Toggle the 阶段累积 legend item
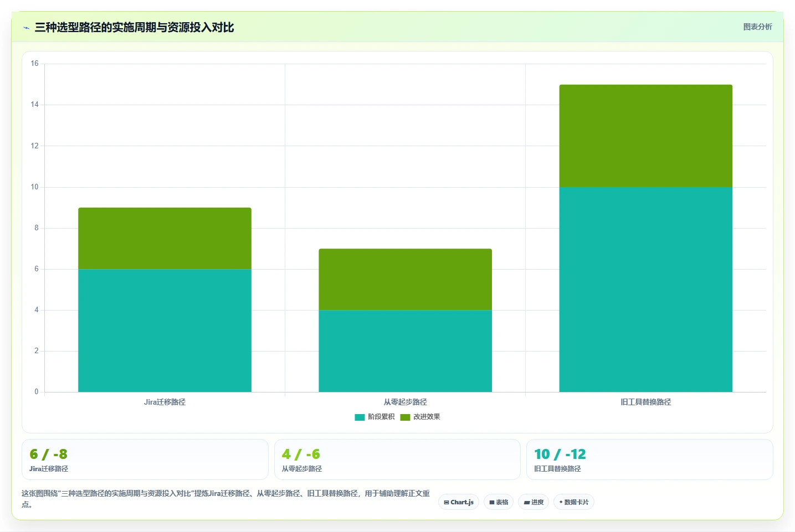This screenshot has width=795, height=532. coord(375,417)
